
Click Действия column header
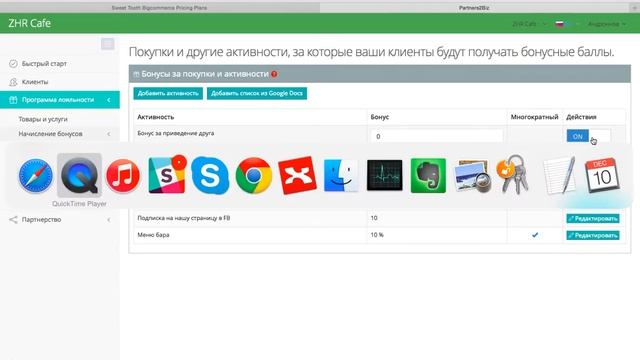(x=581, y=117)
